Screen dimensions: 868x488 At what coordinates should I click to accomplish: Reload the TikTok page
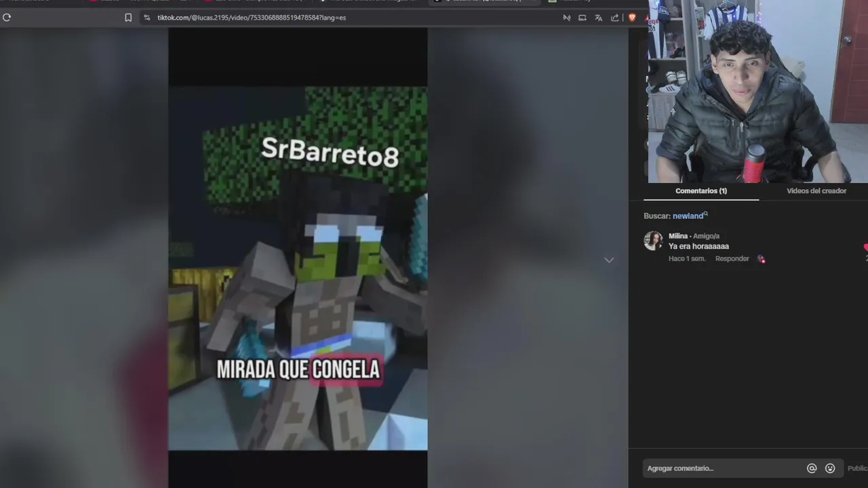(7, 18)
